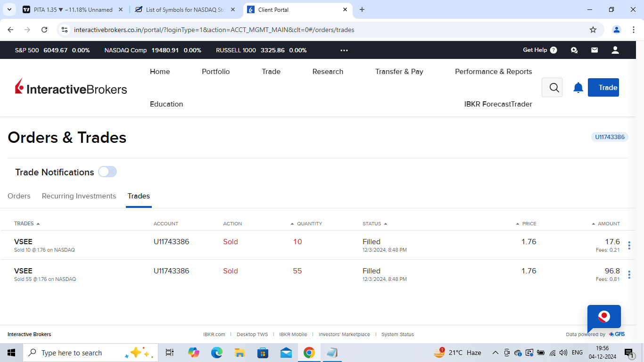The width and height of the screenshot is (644, 362).
Task: Open System Status footer link
Action: click(397, 334)
